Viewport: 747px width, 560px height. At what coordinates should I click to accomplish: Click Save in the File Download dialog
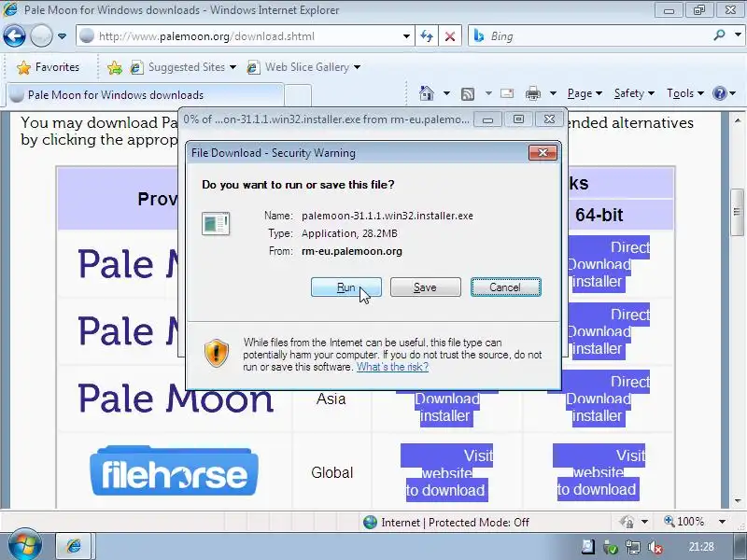point(426,287)
